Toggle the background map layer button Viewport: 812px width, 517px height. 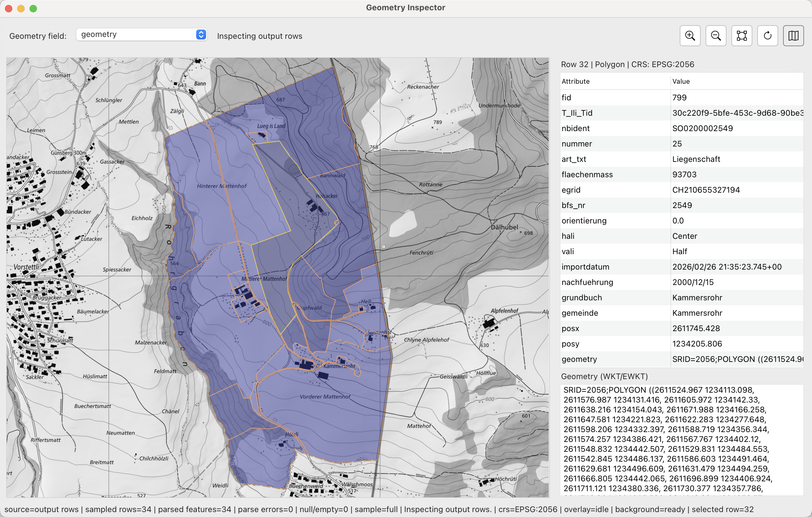(x=793, y=36)
